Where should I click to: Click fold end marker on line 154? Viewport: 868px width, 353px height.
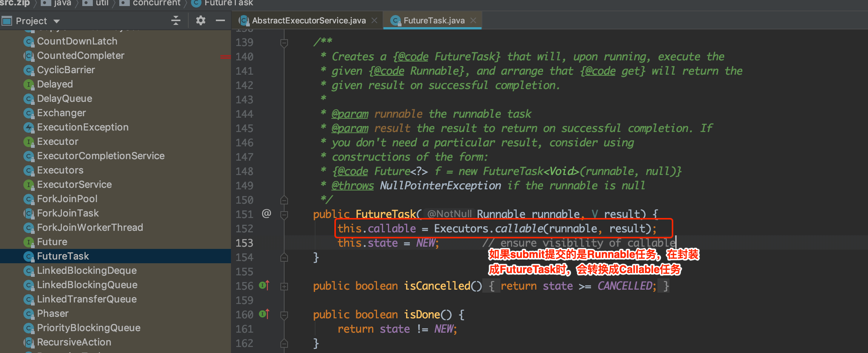coord(284,257)
